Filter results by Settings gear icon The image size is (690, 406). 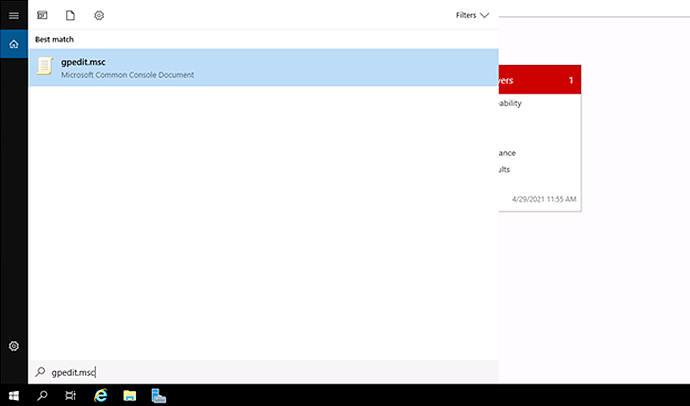tap(99, 15)
